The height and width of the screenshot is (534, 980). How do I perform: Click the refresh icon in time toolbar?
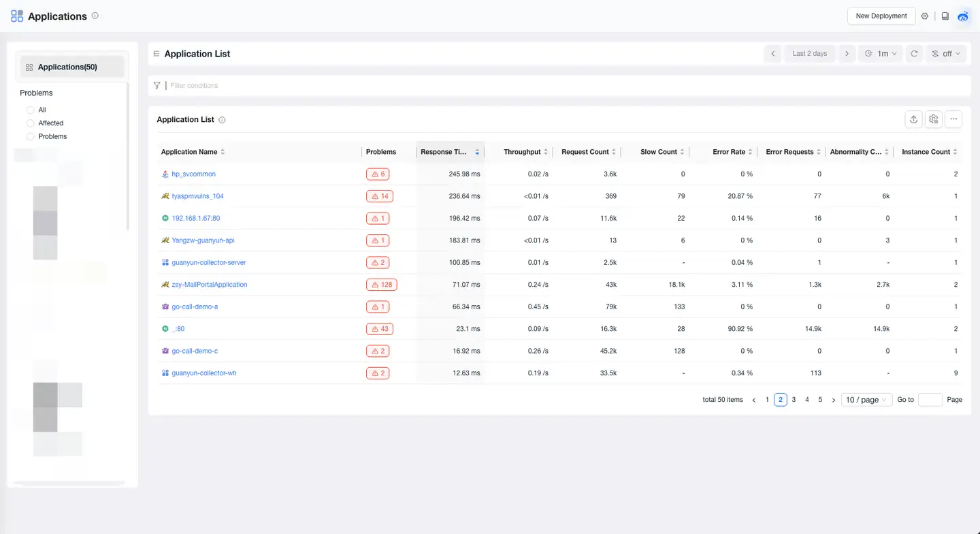point(915,54)
